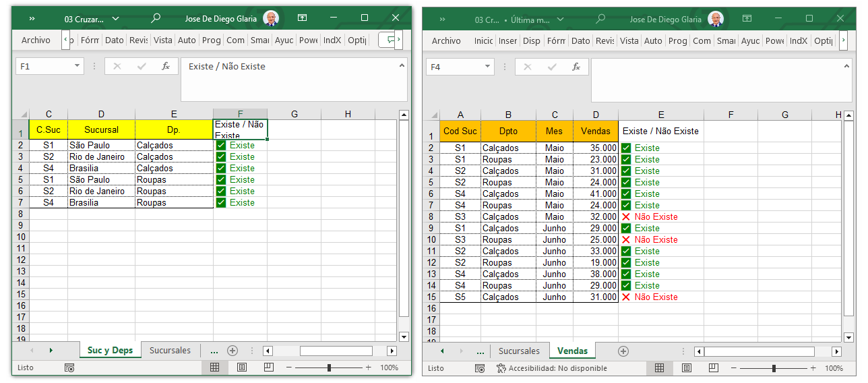The width and height of the screenshot is (868, 383).
Task: Open Vista tab in left window
Action: click(x=162, y=40)
